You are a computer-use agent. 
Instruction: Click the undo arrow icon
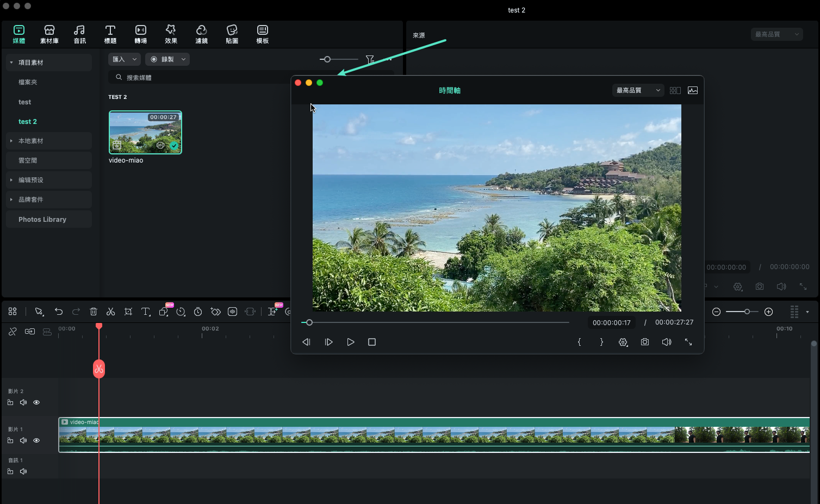tap(59, 312)
